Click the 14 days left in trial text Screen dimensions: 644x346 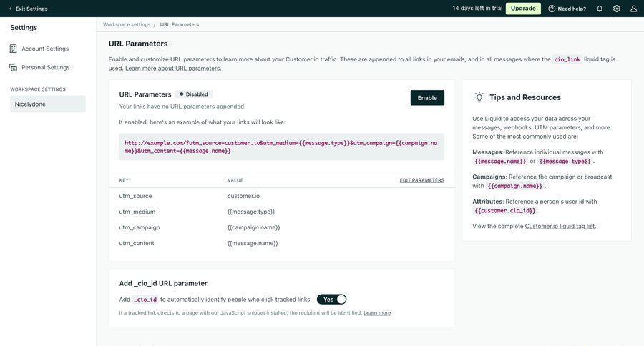[477, 8]
